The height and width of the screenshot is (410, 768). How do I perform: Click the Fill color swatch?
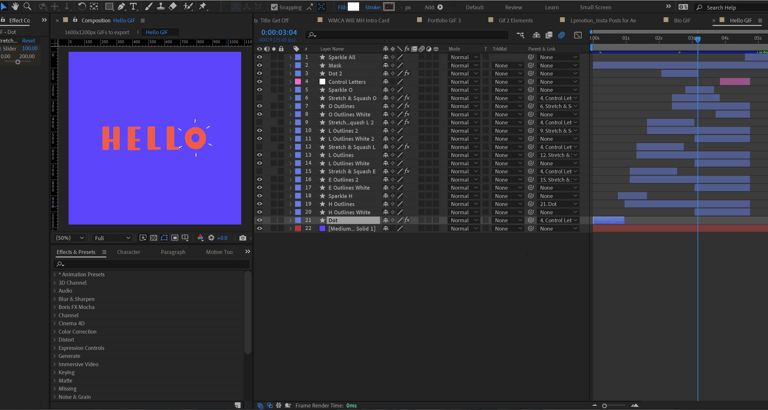coord(353,7)
